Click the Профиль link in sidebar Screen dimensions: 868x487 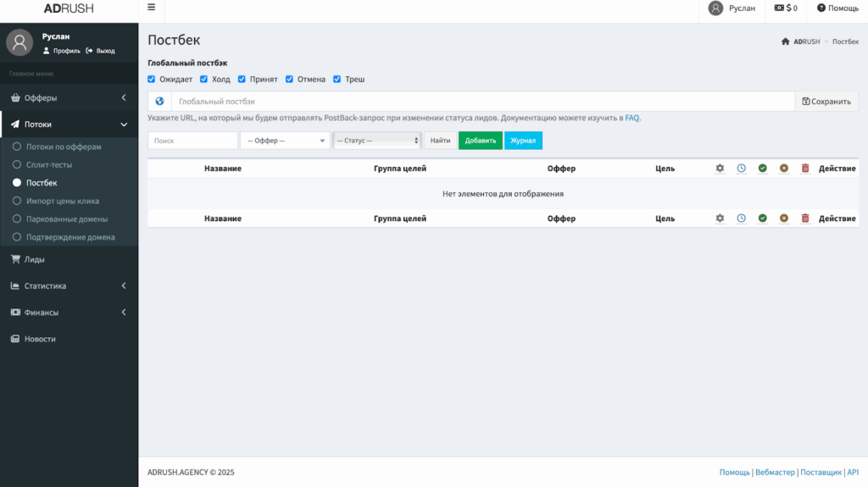click(62, 51)
